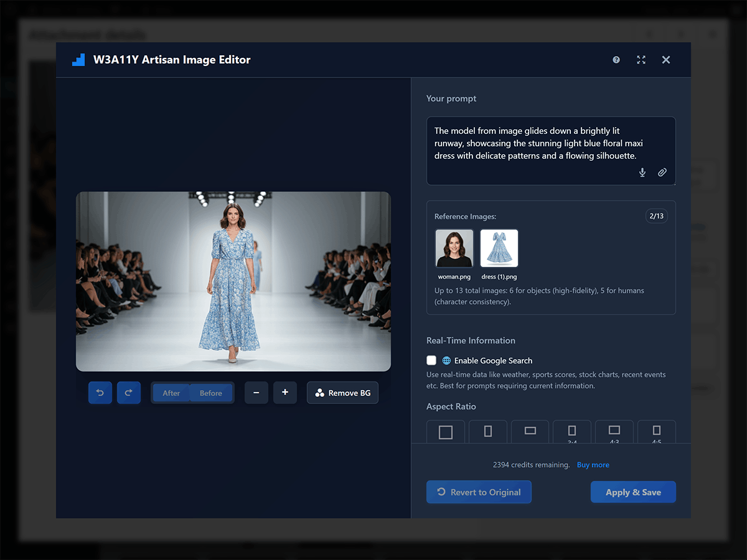This screenshot has height=560, width=747.
Task: Click the Undo icon below the preview
Action: 100,393
